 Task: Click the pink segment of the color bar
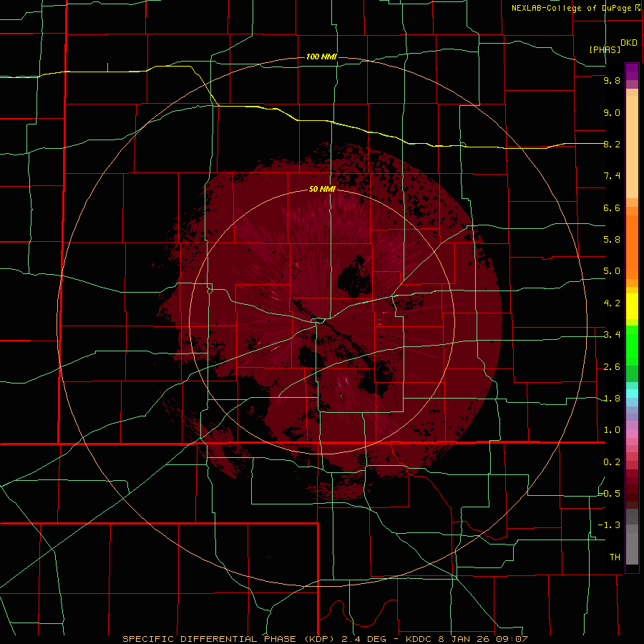click(632, 434)
